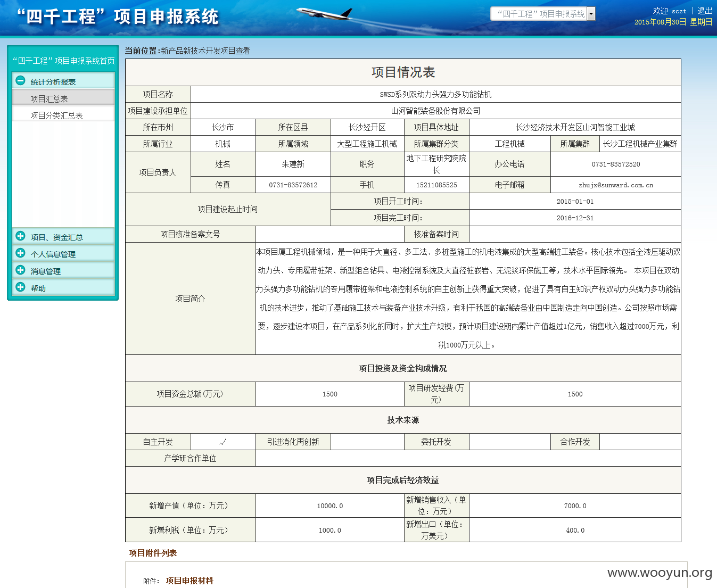Click the 项目情况表 title

[x=403, y=72]
